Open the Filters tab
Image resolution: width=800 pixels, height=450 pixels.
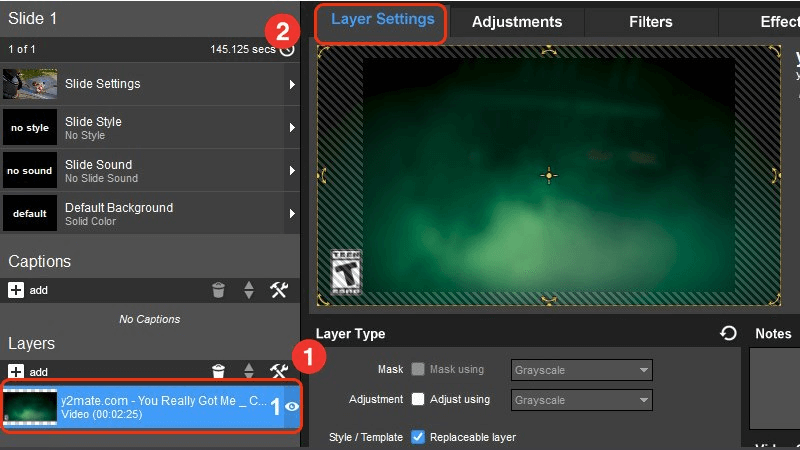[x=650, y=22]
